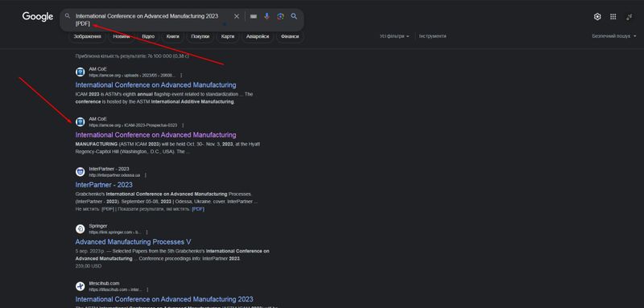
Task: Click the ICAM-2023-Prospectus-0323 URL text
Action: 133,125
